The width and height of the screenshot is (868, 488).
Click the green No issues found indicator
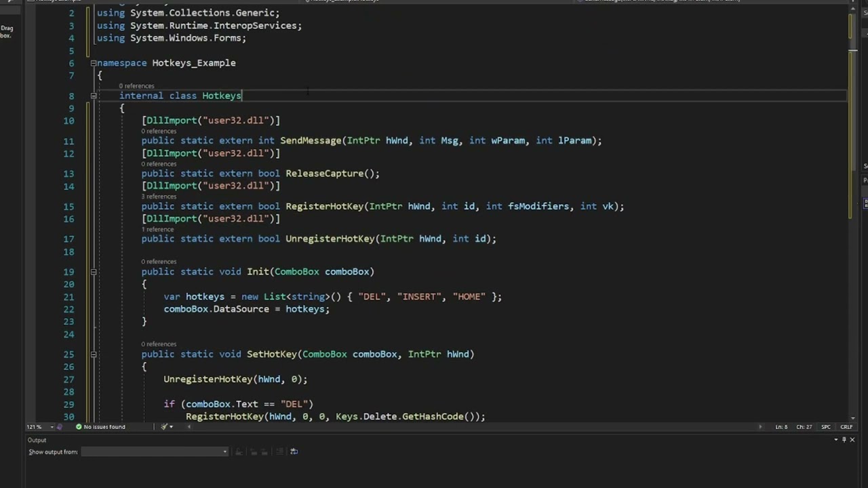tap(100, 427)
